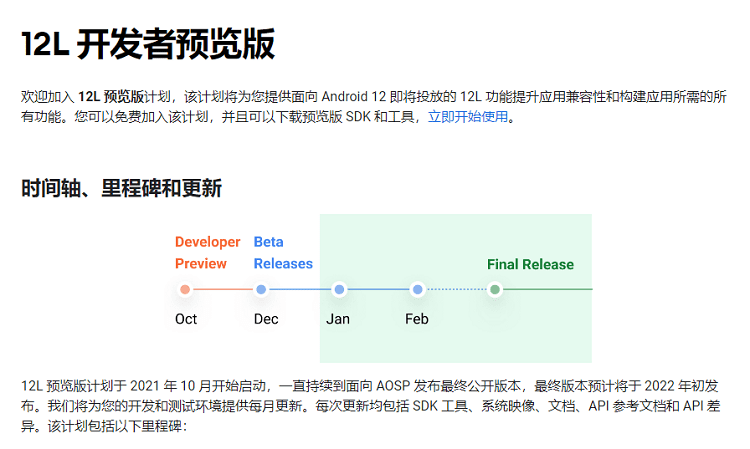Click the Developer Preview label
Image resolution: width=750 pixels, height=449 pixels.
208,252
